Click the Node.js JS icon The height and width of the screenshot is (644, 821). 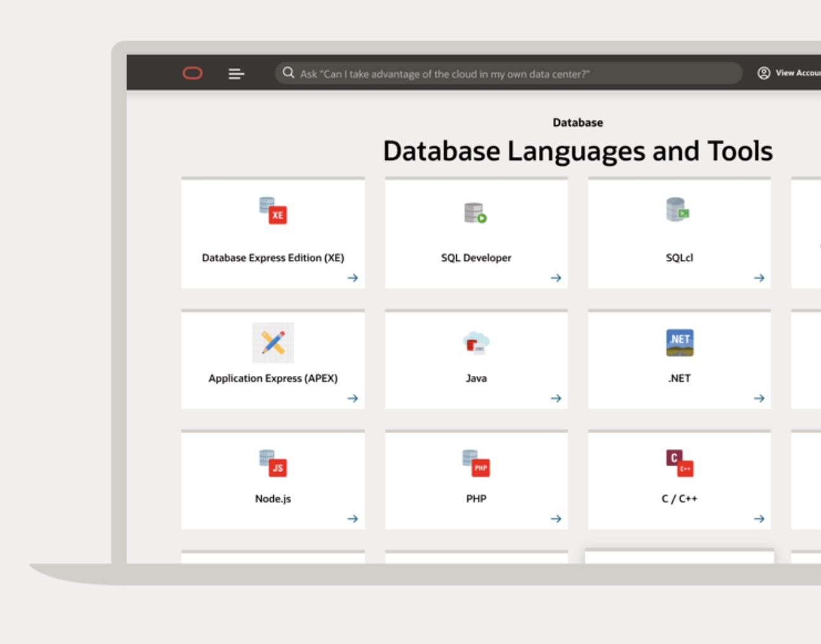[273, 463]
